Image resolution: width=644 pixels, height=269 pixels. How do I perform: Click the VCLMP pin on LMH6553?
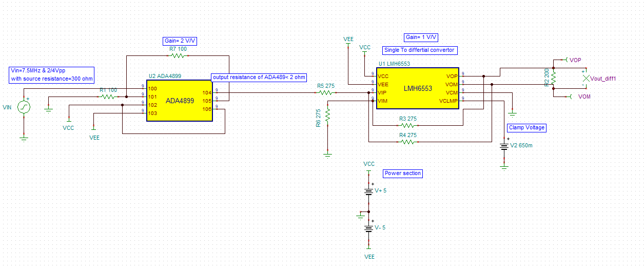[x=448, y=101]
